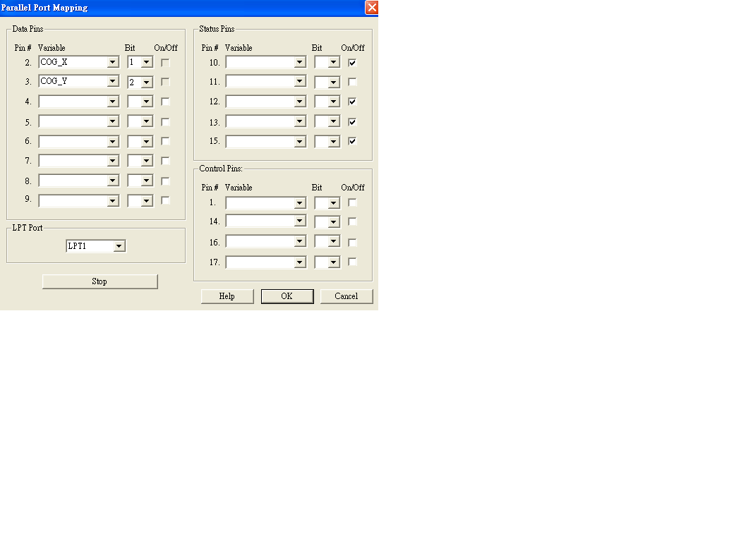This screenshot has width=753, height=560.
Task: Expand the LPT1 port dropdown
Action: click(119, 246)
